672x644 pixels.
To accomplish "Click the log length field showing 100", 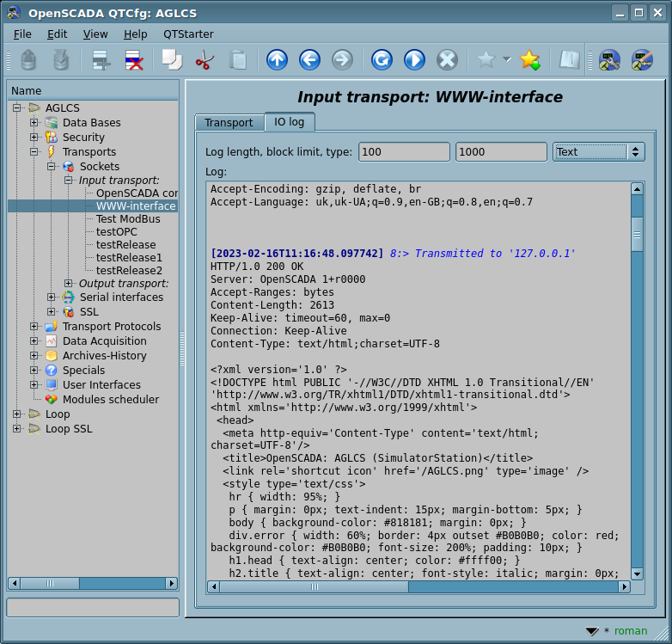I will click(x=404, y=152).
